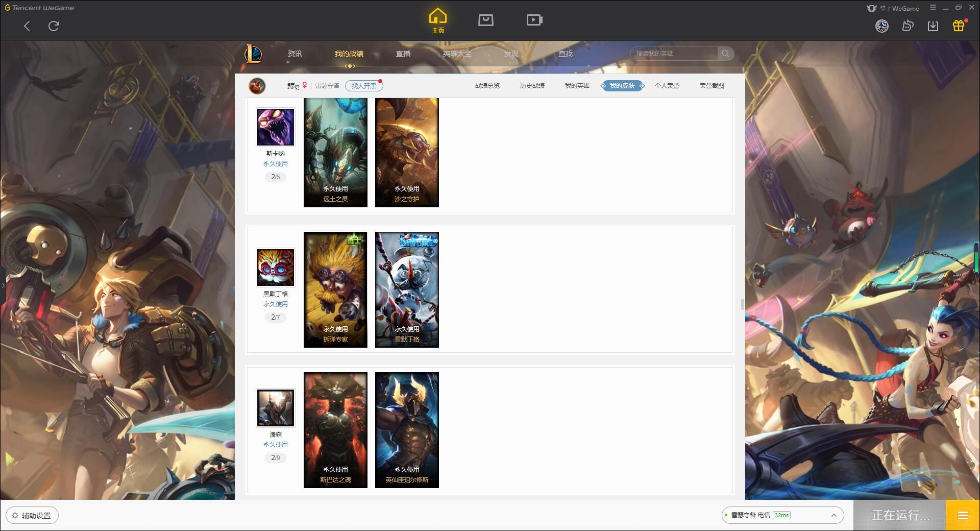The image size is (980, 531).
Task: Open the game controller icon in the top right
Action: tap(908, 26)
